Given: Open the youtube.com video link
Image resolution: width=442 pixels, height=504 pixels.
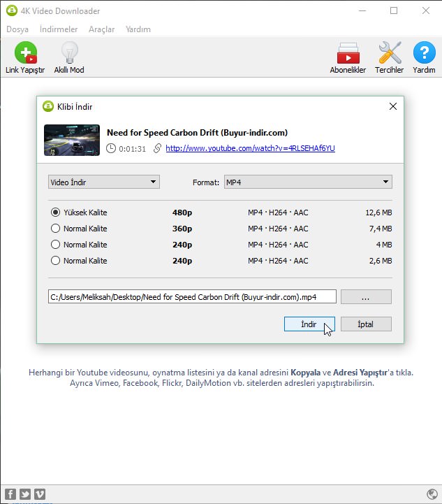Looking at the screenshot, I should [x=251, y=148].
